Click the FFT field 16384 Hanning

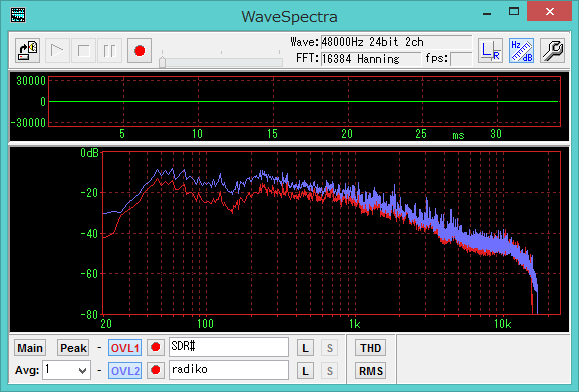coord(371,59)
